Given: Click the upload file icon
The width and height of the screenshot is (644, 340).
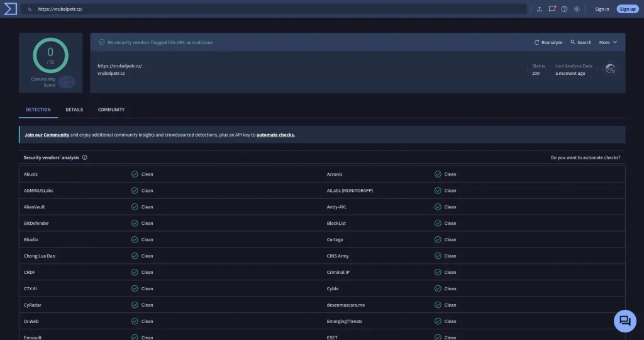Looking at the screenshot, I should 539,9.
